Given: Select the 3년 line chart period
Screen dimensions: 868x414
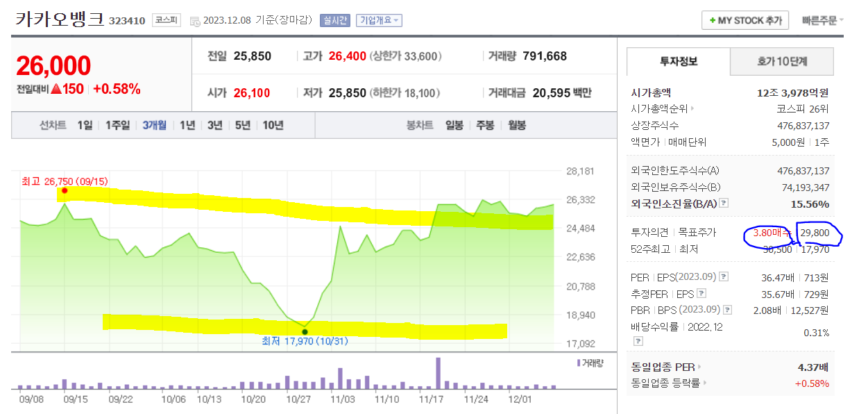Looking at the screenshot, I should (215, 125).
